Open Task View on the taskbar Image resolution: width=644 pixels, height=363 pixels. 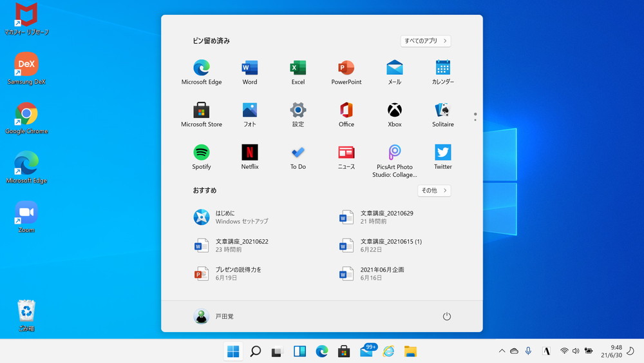(278, 351)
